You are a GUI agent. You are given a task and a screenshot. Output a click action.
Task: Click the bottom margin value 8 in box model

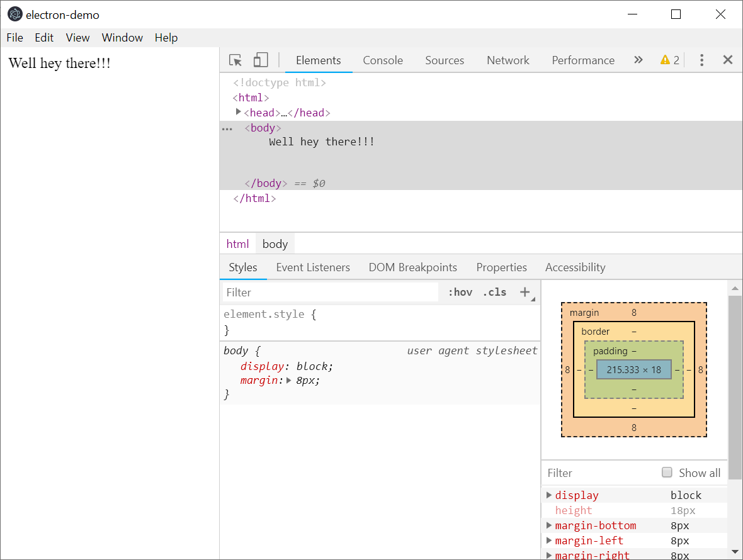click(x=634, y=427)
